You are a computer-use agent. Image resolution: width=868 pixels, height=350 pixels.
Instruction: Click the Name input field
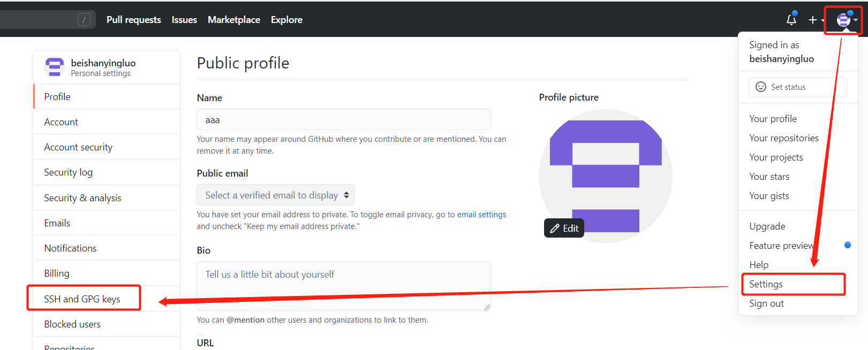[x=344, y=119]
